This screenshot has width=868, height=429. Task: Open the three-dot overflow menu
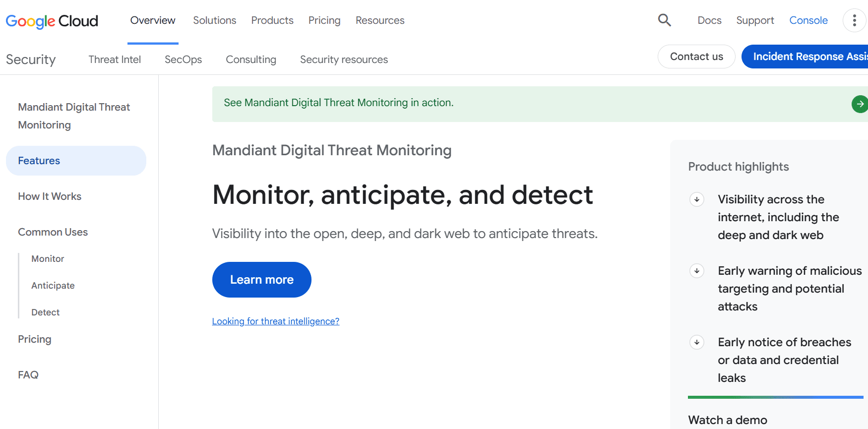[854, 20]
